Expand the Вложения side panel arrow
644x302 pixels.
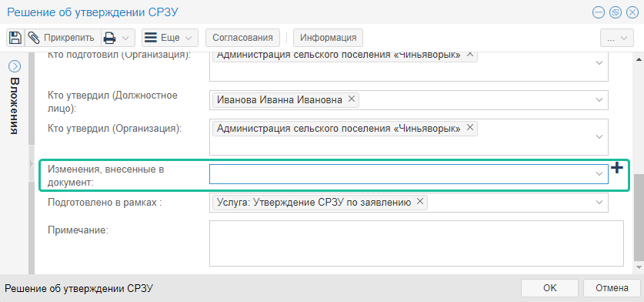[x=15, y=65]
